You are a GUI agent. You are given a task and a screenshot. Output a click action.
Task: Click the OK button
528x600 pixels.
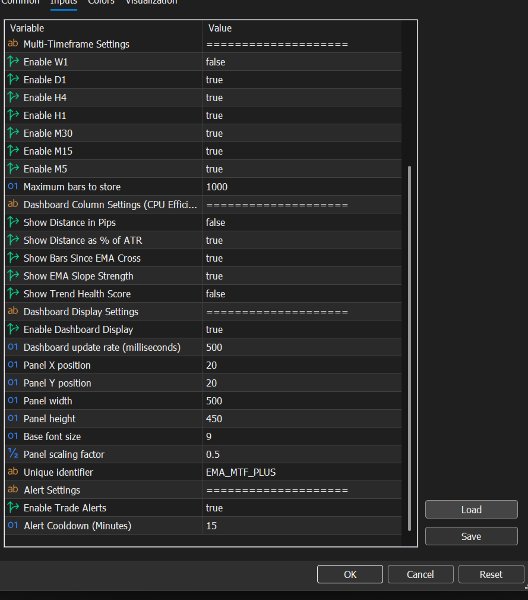click(350, 574)
